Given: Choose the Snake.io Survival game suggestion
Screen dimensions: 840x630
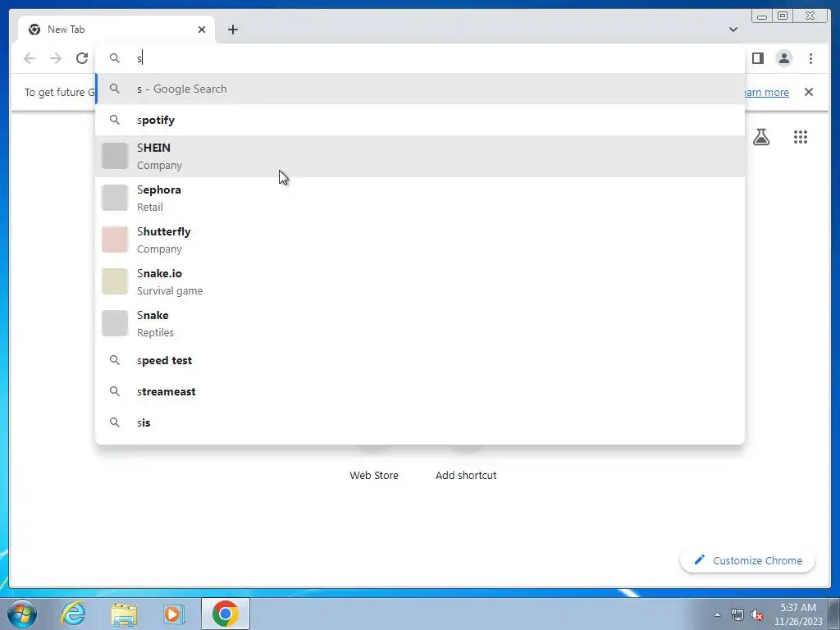Looking at the screenshot, I should 419,281.
